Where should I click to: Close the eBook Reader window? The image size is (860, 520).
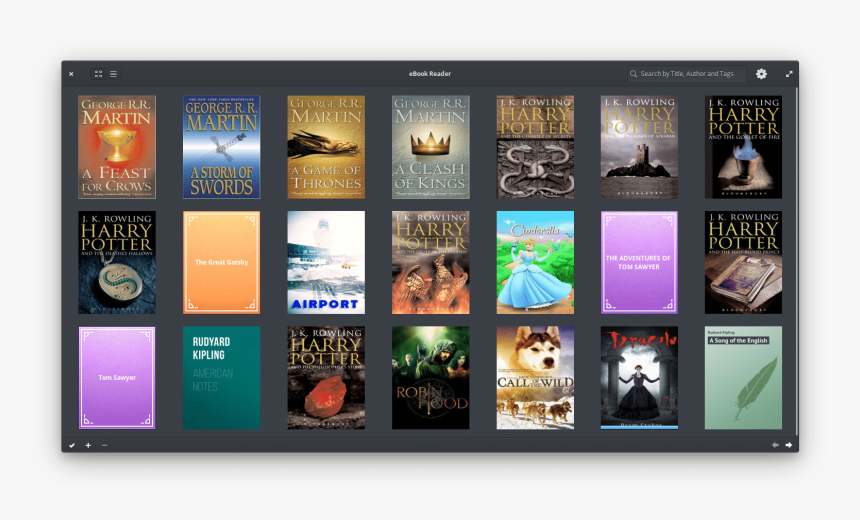[x=71, y=74]
